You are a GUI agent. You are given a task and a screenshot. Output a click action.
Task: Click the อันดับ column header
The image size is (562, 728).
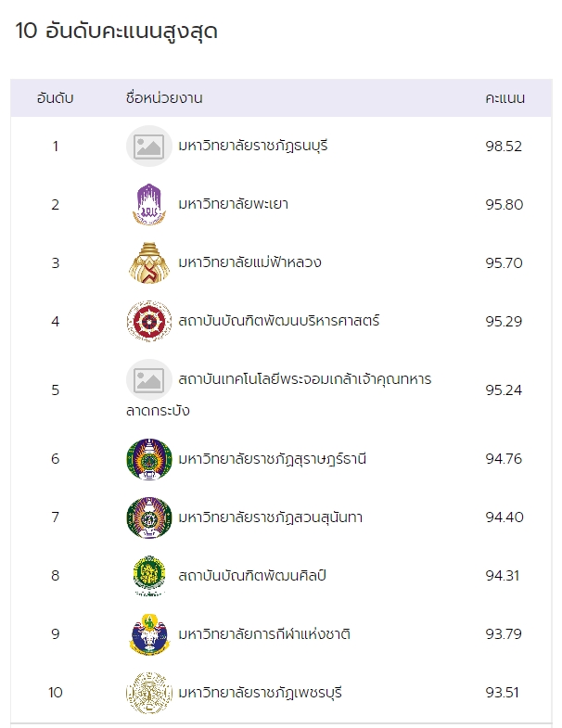(56, 98)
